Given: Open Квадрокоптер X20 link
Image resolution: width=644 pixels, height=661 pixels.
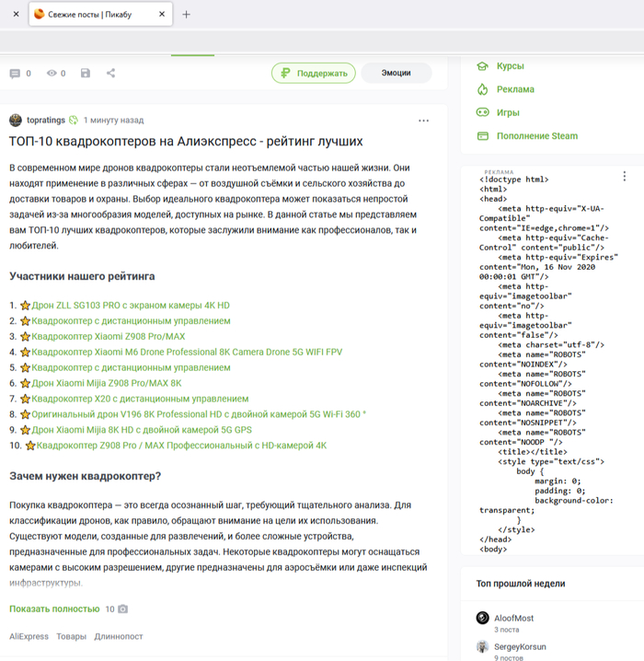Looking at the screenshot, I should [140, 399].
